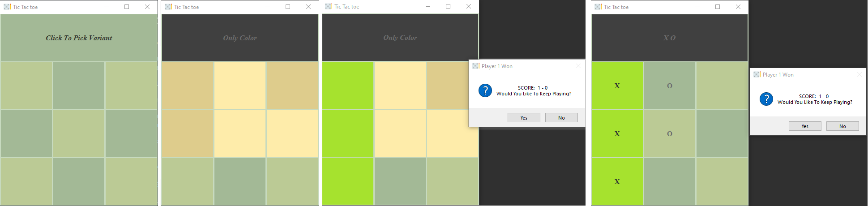Click the title bar icon of the Click To Pick Variant window

(7, 7)
